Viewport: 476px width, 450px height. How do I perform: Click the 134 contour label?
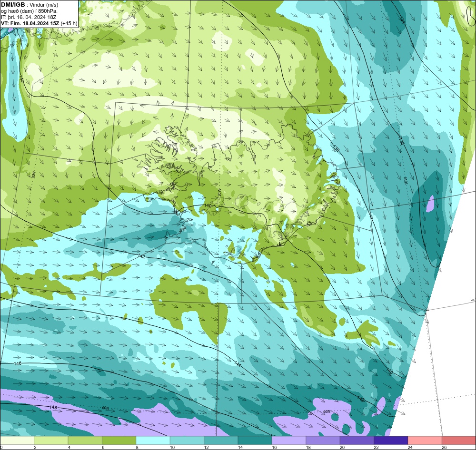pyautogui.click(x=402, y=20)
